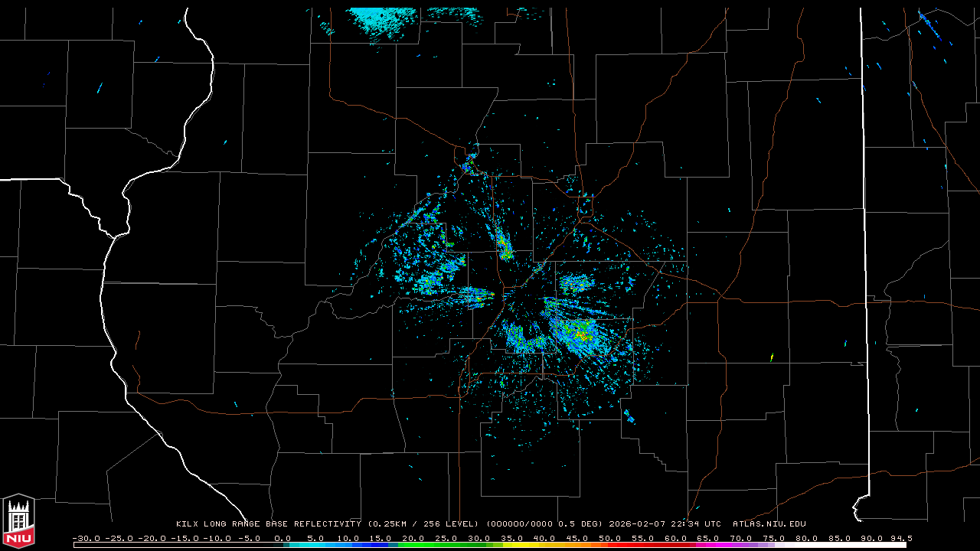Click the "0.5 DEG" elevation text
Viewport: 980px width, 551px height.
tap(581, 524)
